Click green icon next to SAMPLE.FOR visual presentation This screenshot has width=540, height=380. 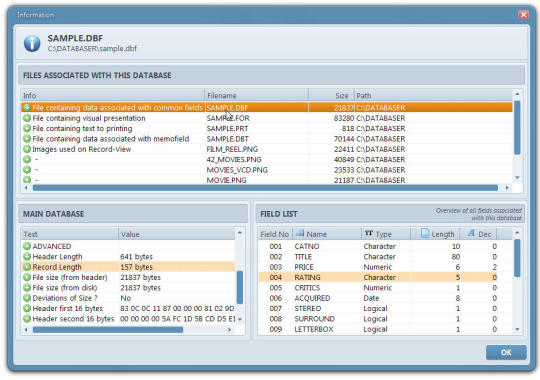27,118
